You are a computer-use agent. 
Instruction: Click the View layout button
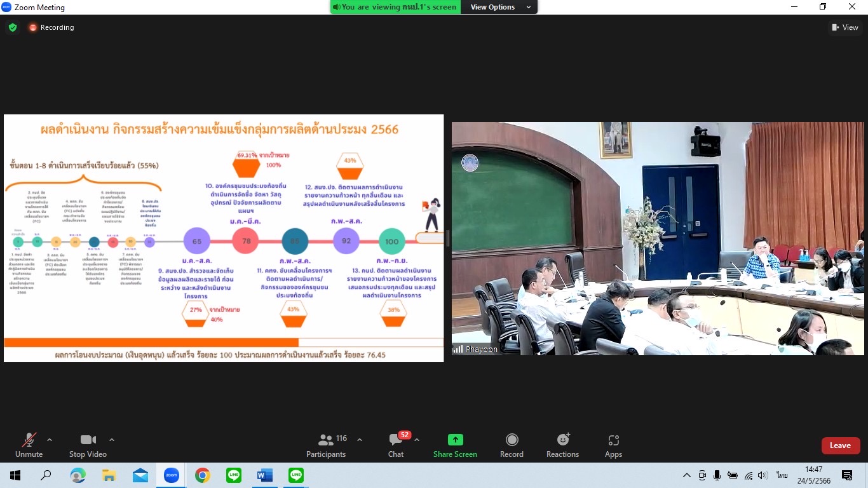(845, 27)
